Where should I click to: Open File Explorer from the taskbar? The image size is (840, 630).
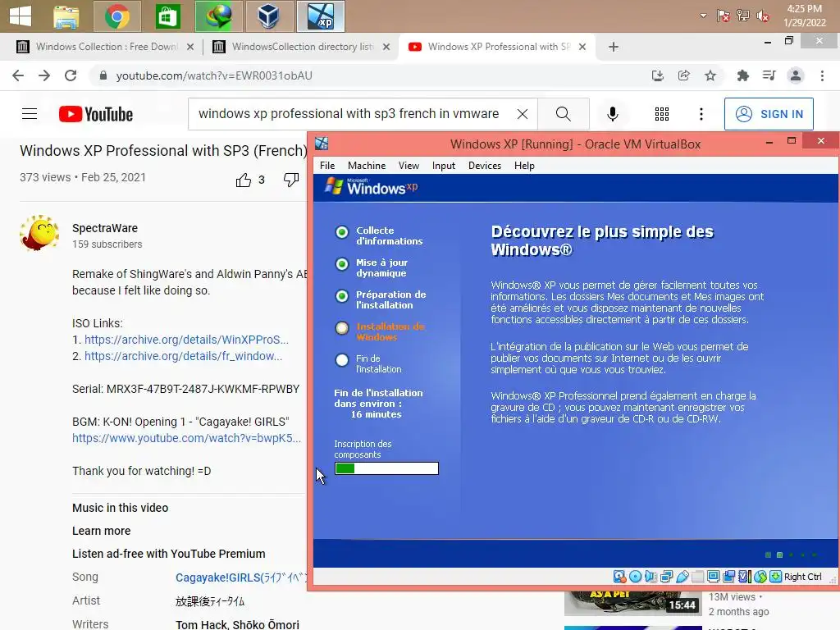(x=66, y=16)
